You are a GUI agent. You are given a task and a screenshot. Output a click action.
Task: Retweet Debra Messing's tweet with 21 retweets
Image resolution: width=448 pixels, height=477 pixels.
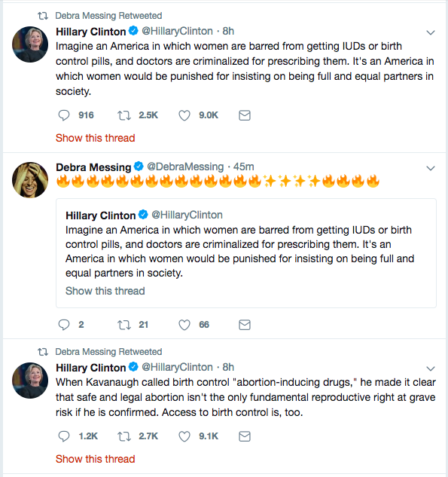pyautogui.click(x=124, y=325)
